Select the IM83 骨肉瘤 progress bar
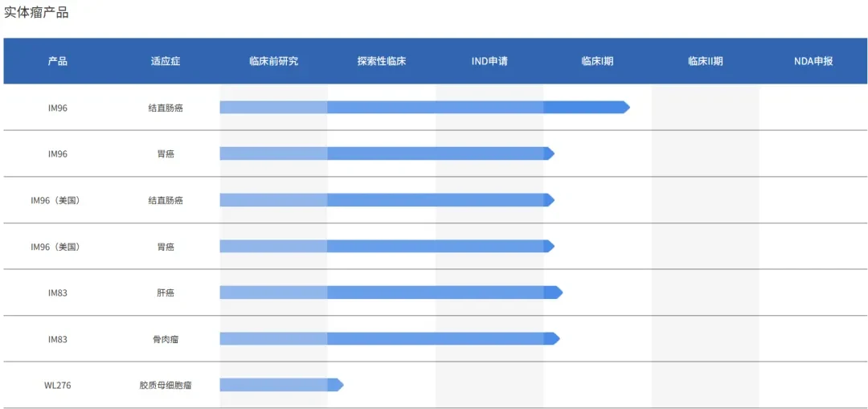 [x=390, y=339]
